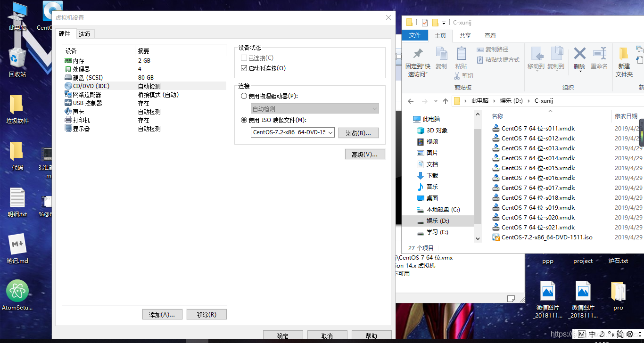Sort files by 修改日期 column header

pyautogui.click(x=626, y=116)
